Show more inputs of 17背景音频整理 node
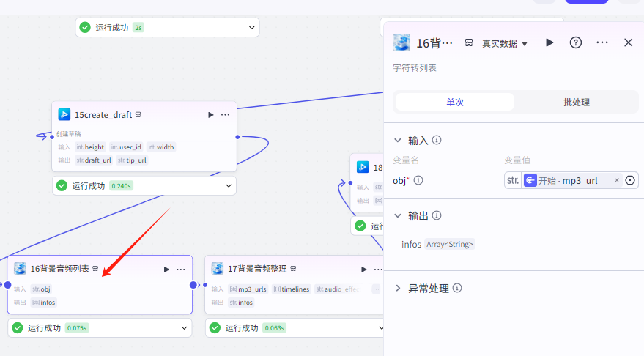 [376, 289]
